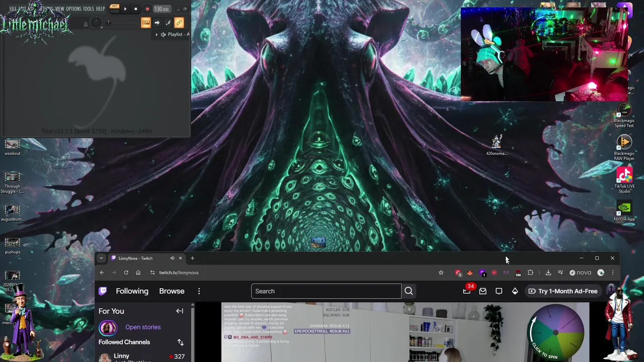Click the nova profile chip in Chrome
Viewport: 644px width, 362px height.
(580, 273)
